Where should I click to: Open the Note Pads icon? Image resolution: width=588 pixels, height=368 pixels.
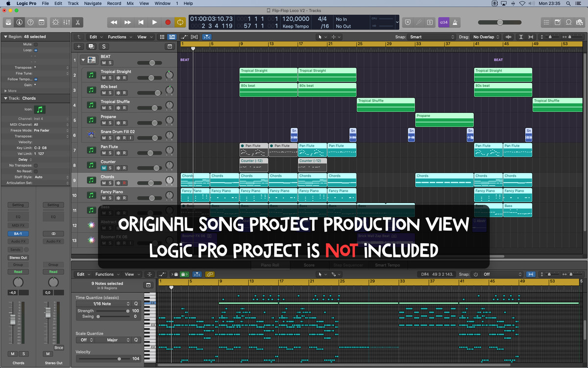(x=558, y=22)
